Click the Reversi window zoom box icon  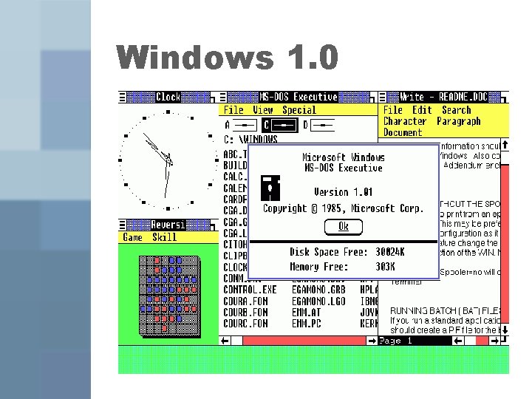point(213,225)
